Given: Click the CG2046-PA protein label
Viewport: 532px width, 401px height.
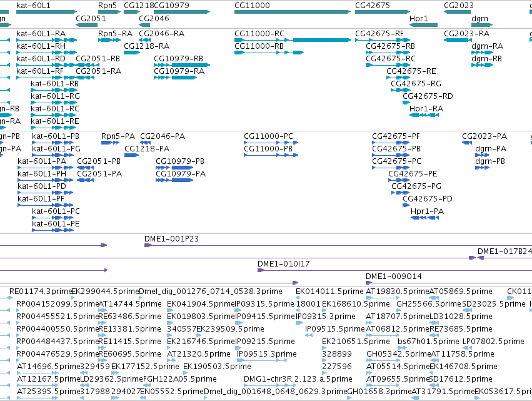Looking at the screenshot, I should point(163,136).
